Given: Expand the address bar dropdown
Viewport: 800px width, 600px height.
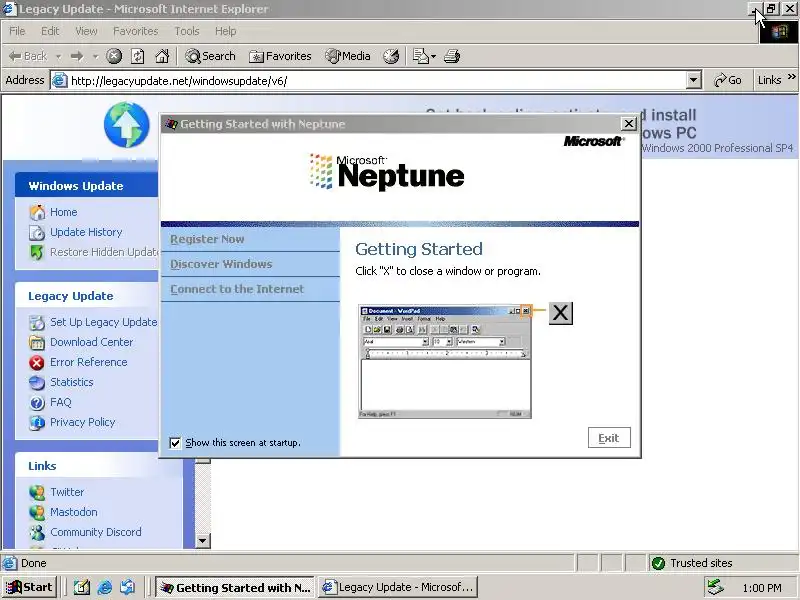Looking at the screenshot, I should pos(693,80).
